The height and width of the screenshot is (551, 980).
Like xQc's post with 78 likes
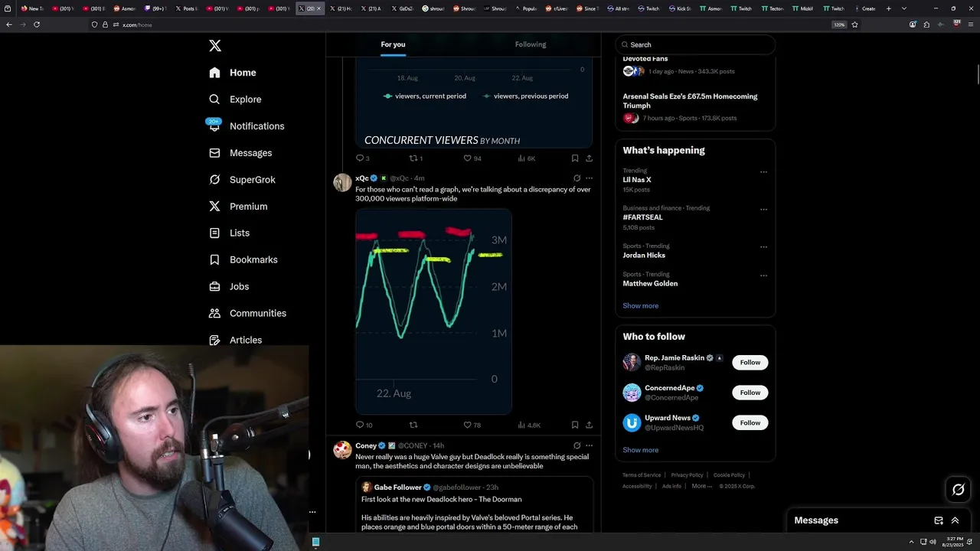472,425
